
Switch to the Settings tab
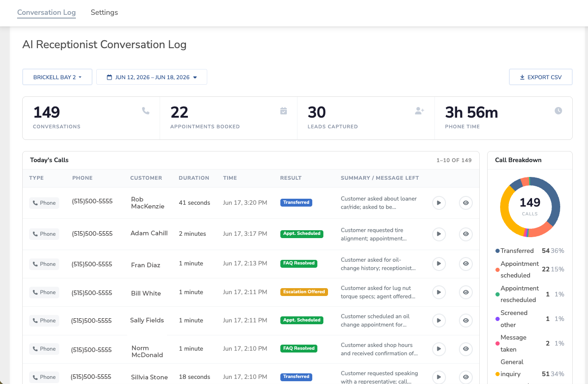click(104, 13)
